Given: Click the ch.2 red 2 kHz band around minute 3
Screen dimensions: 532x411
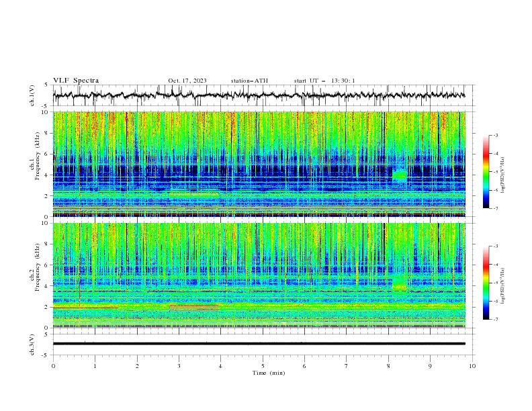Looking at the screenshot, I should click(x=194, y=306).
